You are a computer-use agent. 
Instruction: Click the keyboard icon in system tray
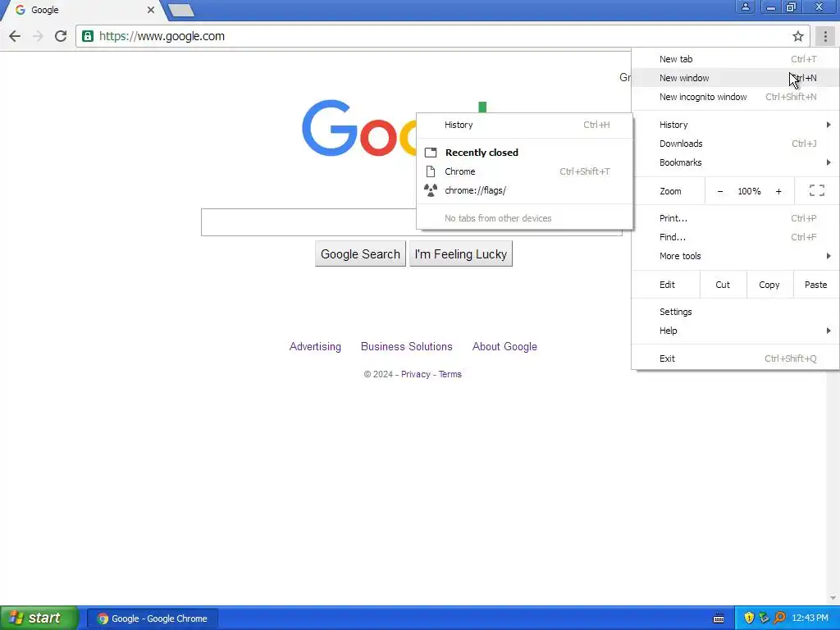[x=719, y=619]
